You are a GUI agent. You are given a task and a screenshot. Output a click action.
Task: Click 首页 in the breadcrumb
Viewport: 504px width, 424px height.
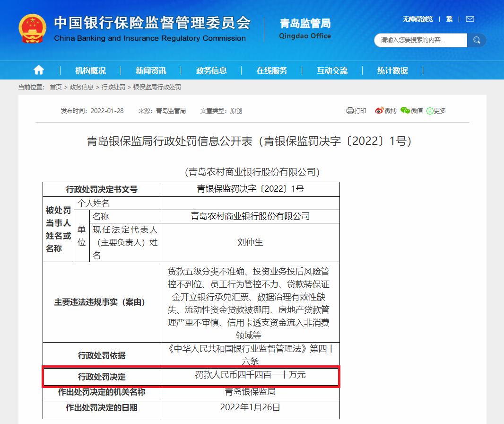pyautogui.click(x=56, y=87)
